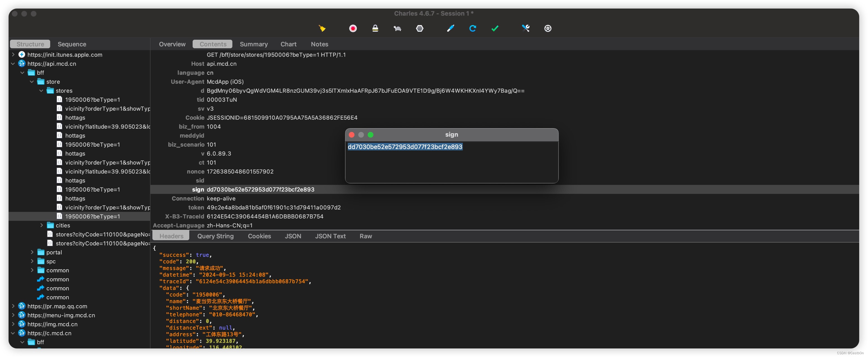Select the JSON sub-tab
The width and height of the screenshot is (868, 357).
tap(293, 236)
